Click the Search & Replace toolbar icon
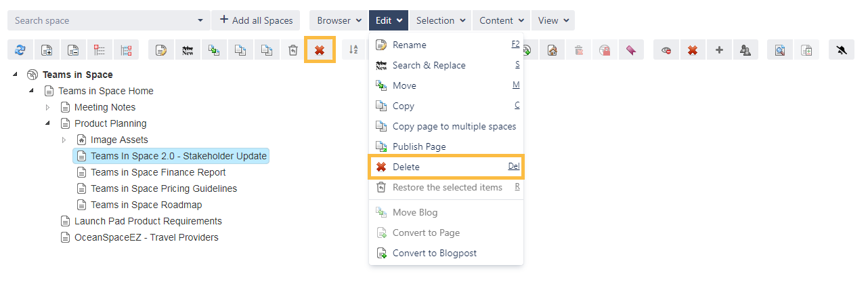This screenshot has height=282, width=868. tap(188, 49)
